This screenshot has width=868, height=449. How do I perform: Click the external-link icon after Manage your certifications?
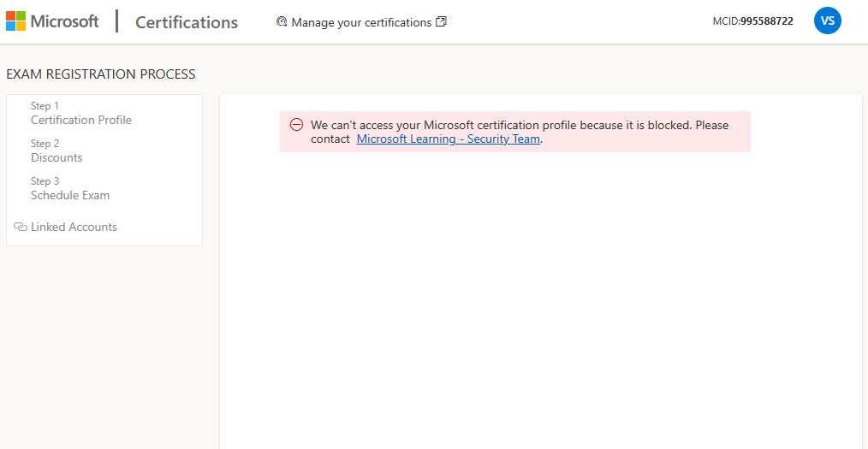tap(441, 21)
